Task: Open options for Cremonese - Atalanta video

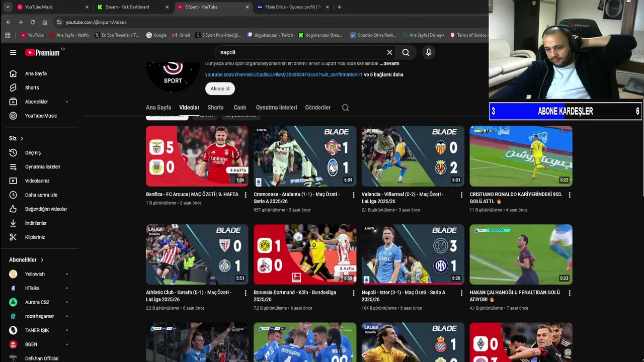Action: click(x=353, y=195)
